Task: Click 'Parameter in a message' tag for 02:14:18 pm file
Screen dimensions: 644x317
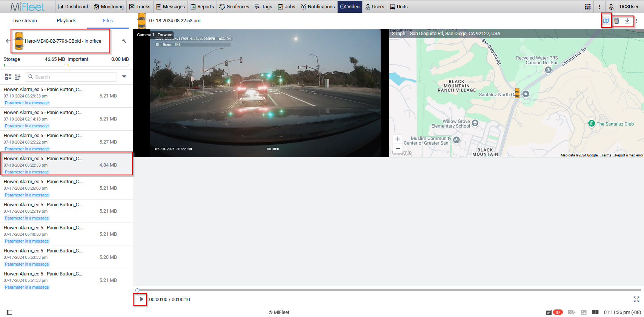Action: pyautogui.click(x=27, y=126)
